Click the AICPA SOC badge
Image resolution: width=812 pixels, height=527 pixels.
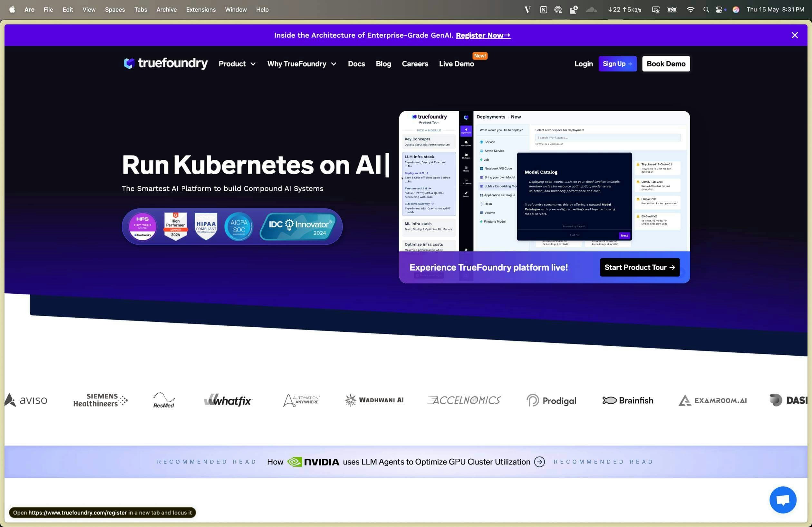pyautogui.click(x=239, y=226)
